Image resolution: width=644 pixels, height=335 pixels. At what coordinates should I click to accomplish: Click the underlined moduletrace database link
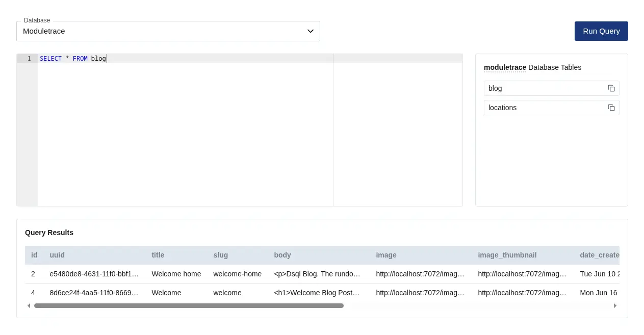(504, 67)
